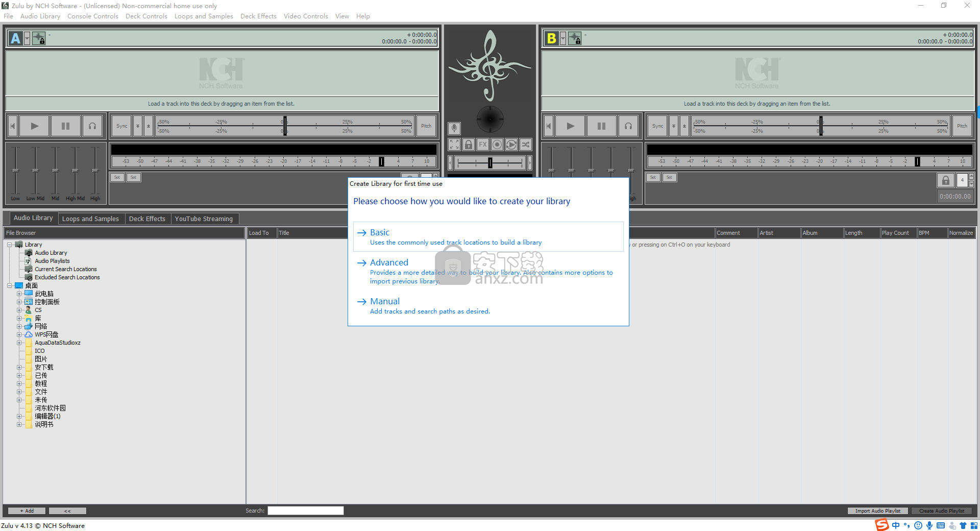Expand the 安下载 folder node

pyautogui.click(x=19, y=367)
